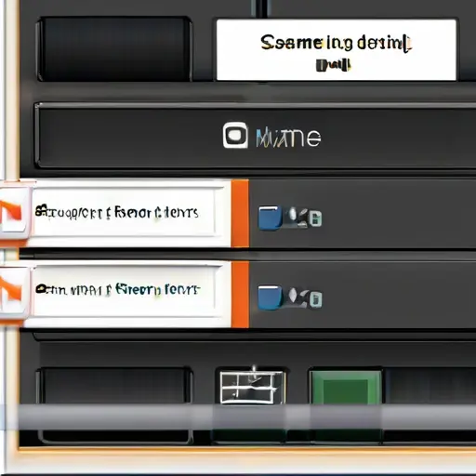Click the blue square icon in the upper row
Screen dimensions: 476x476
tap(270, 218)
